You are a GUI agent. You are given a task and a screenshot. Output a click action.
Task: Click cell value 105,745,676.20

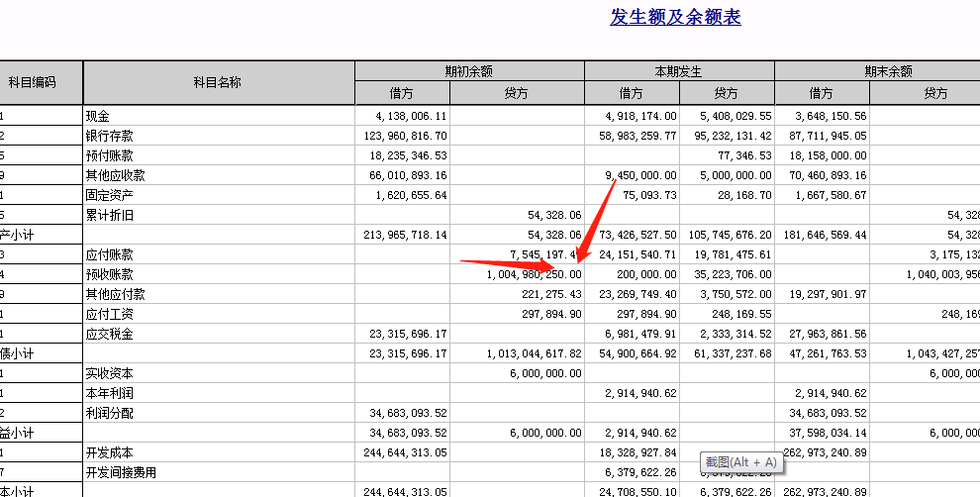730,235
